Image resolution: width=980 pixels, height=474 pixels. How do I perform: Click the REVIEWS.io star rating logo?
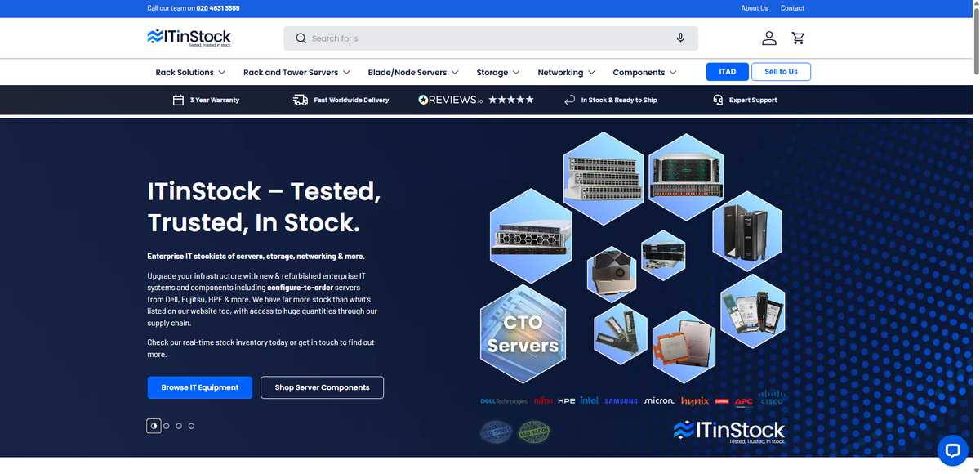(476, 100)
